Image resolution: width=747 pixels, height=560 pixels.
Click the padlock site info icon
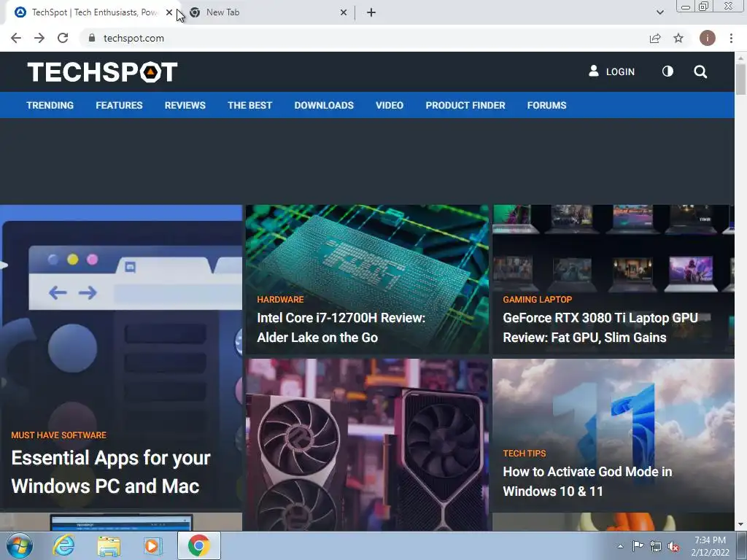point(92,38)
